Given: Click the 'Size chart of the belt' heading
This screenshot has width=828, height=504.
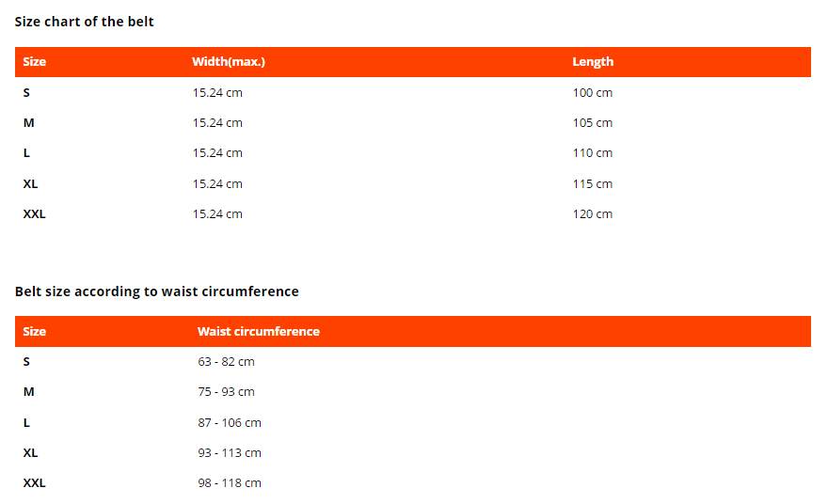Looking at the screenshot, I should 84,22.
